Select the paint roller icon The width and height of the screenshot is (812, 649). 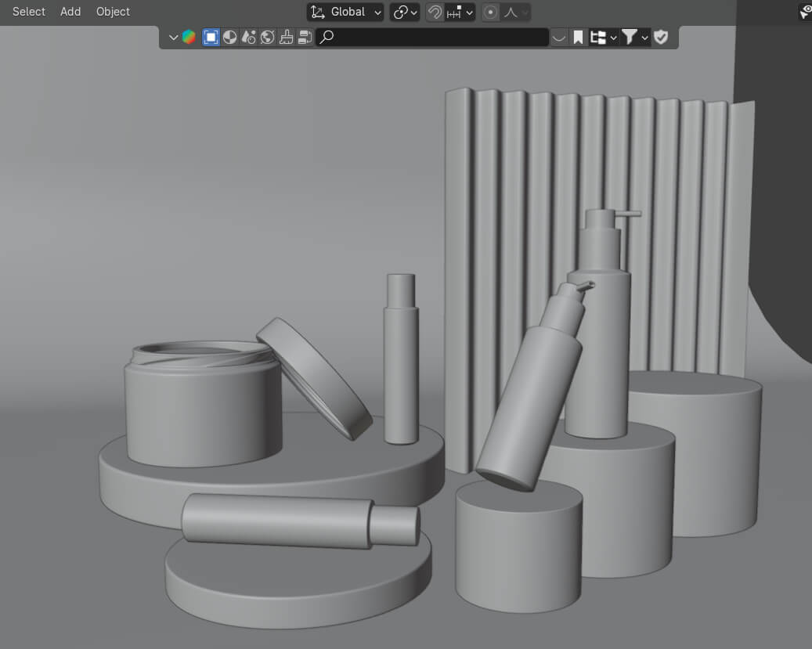pos(305,38)
